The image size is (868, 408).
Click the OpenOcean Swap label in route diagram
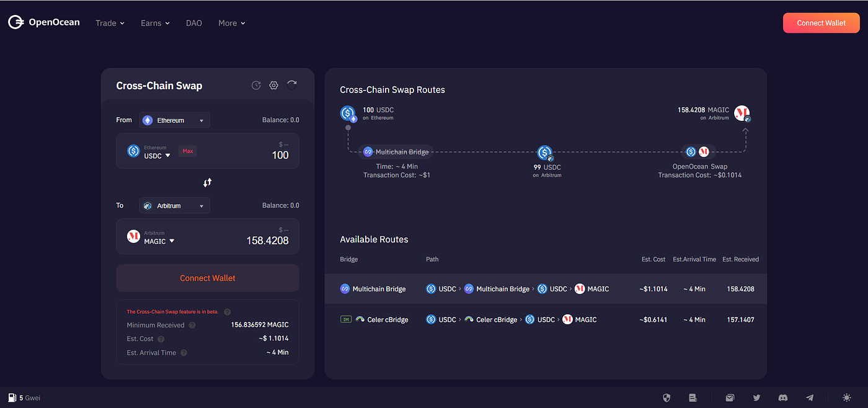tap(700, 166)
